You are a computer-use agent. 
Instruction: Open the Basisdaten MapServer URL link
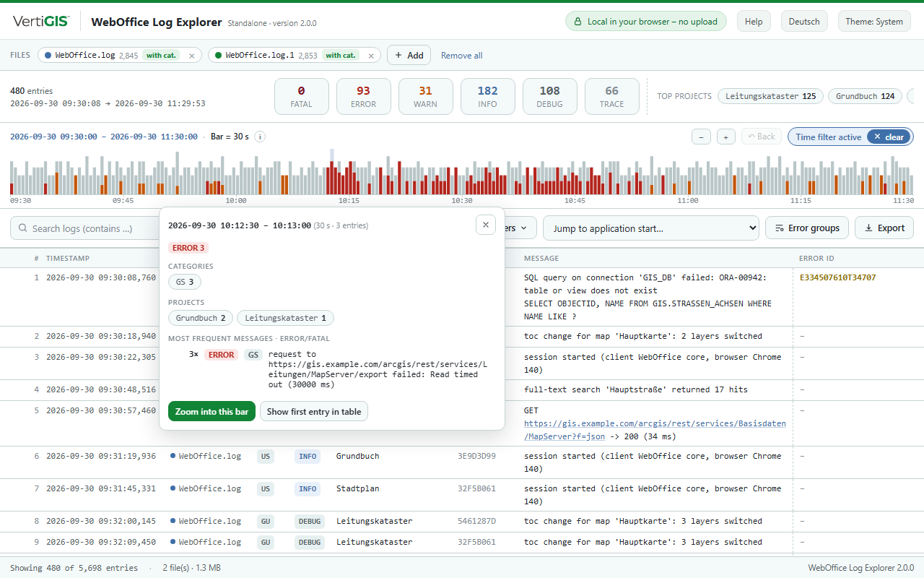pos(655,430)
